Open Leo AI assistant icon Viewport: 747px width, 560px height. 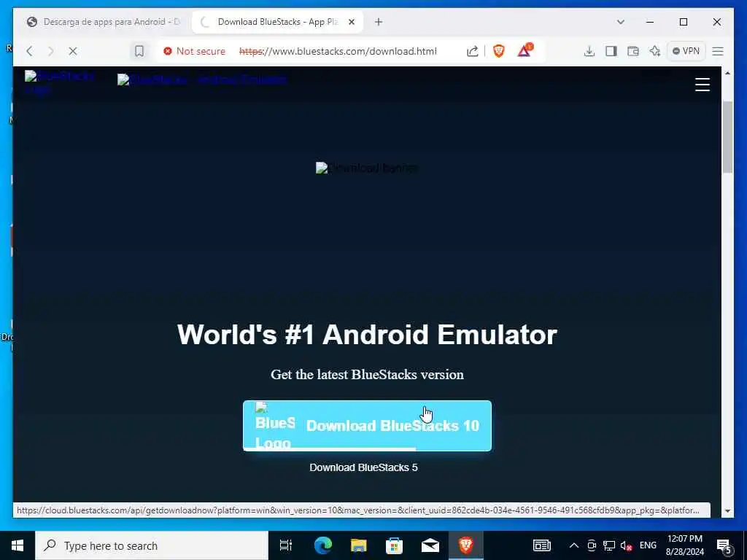[655, 51]
